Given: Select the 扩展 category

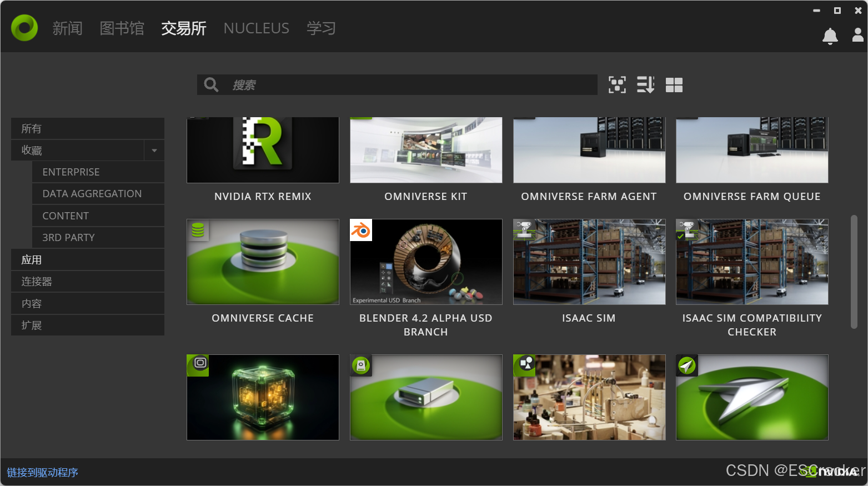Looking at the screenshot, I should [x=88, y=325].
